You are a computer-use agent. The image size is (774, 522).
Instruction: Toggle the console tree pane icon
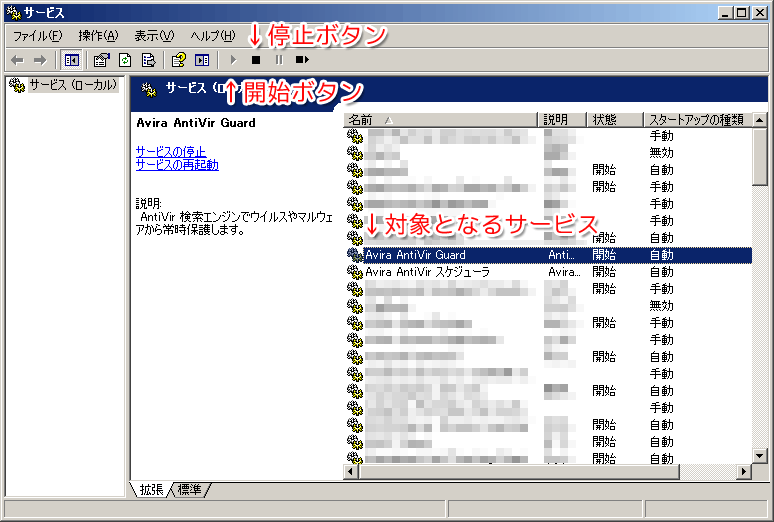click(72, 60)
